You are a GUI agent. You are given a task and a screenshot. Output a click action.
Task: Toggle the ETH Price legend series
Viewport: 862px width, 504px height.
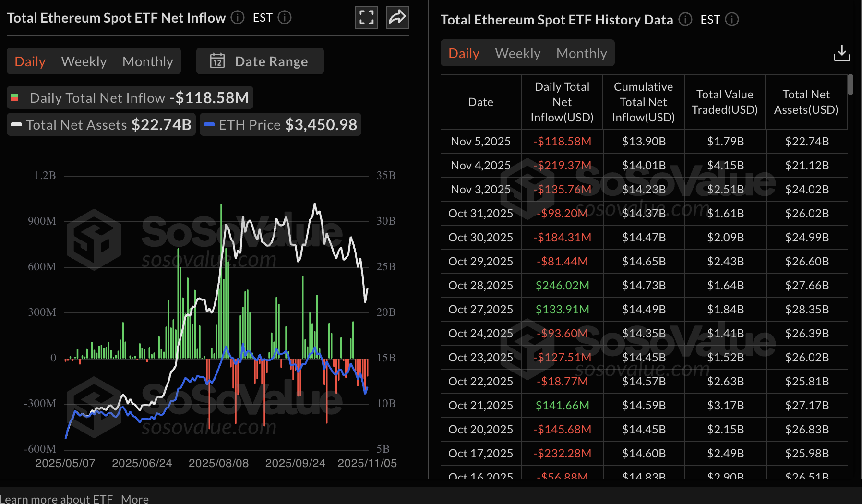[x=280, y=124]
